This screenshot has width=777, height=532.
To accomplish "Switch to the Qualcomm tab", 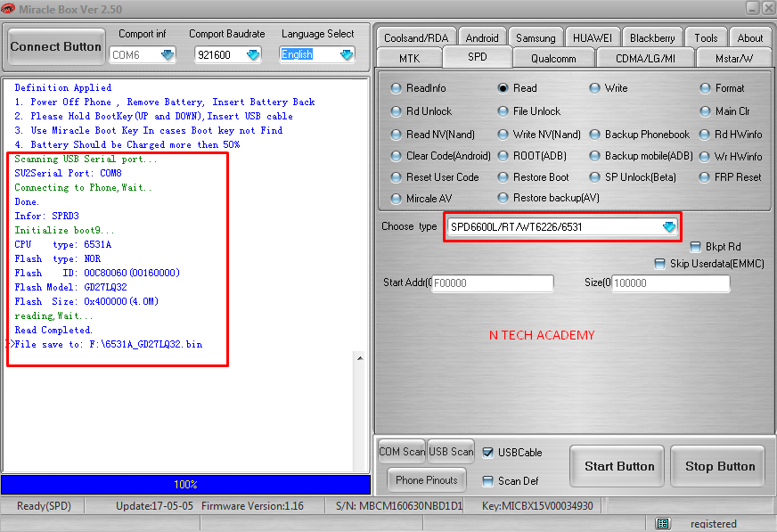I will coord(553,59).
